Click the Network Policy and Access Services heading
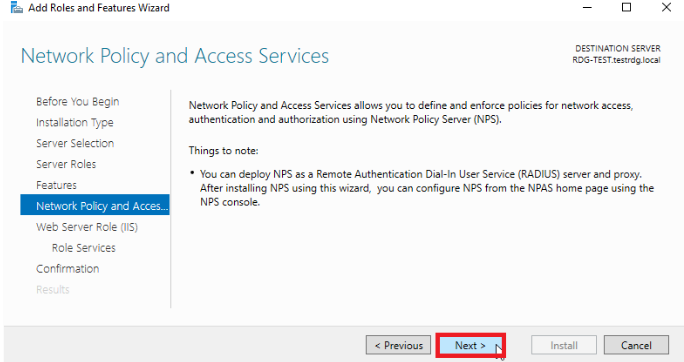Image resolution: width=684 pixels, height=362 pixels. pos(175,56)
